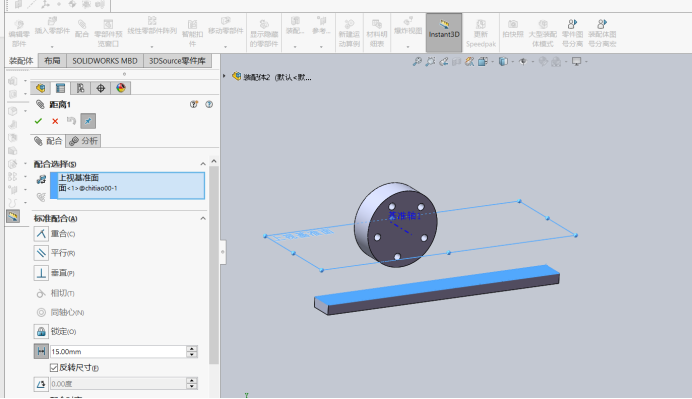Toggle the Instant3D button
The image size is (692, 399).
pyautogui.click(x=444, y=32)
